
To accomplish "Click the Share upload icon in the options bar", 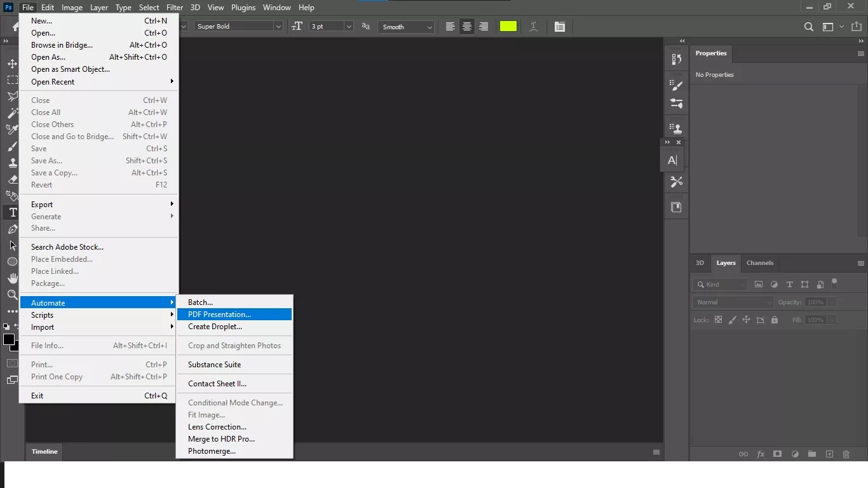I will click(x=856, y=27).
